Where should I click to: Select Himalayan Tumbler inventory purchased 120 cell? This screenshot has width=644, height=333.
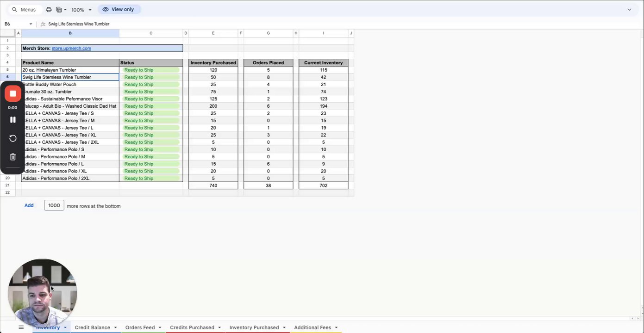(x=213, y=70)
